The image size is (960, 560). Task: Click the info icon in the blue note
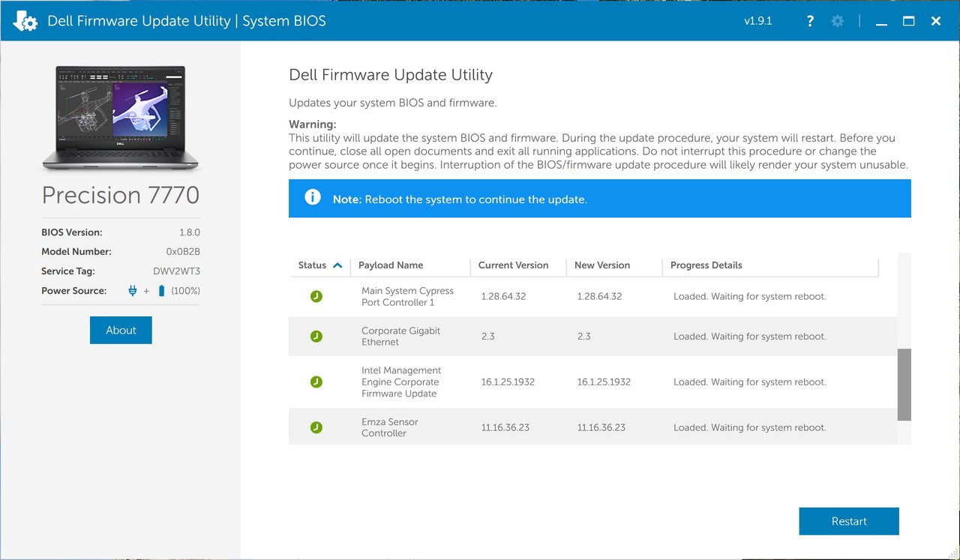312,198
